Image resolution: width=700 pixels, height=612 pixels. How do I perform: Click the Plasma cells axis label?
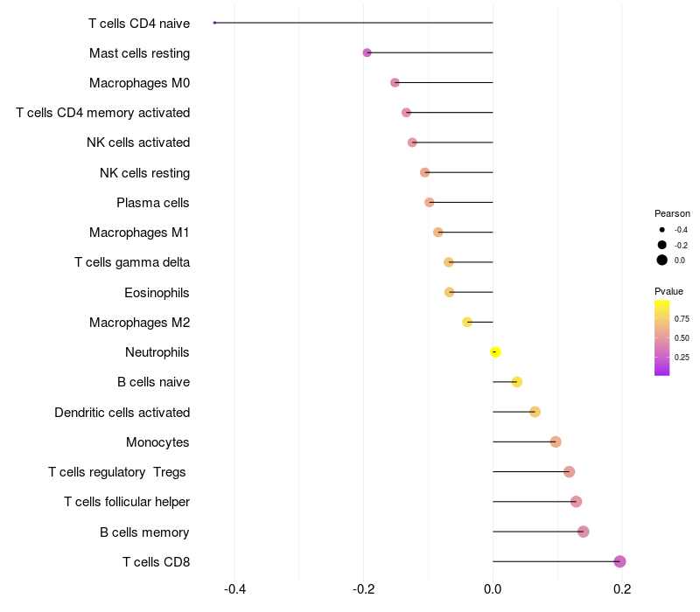click(x=153, y=203)
